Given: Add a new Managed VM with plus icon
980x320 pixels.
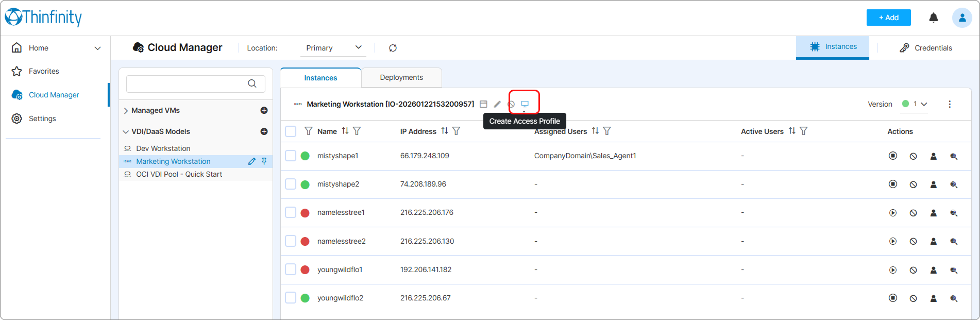Looking at the screenshot, I should coord(264,110).
